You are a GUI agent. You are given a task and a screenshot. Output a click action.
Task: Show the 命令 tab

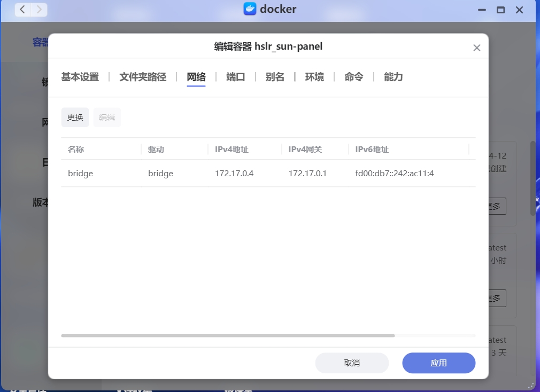[354, 77]
